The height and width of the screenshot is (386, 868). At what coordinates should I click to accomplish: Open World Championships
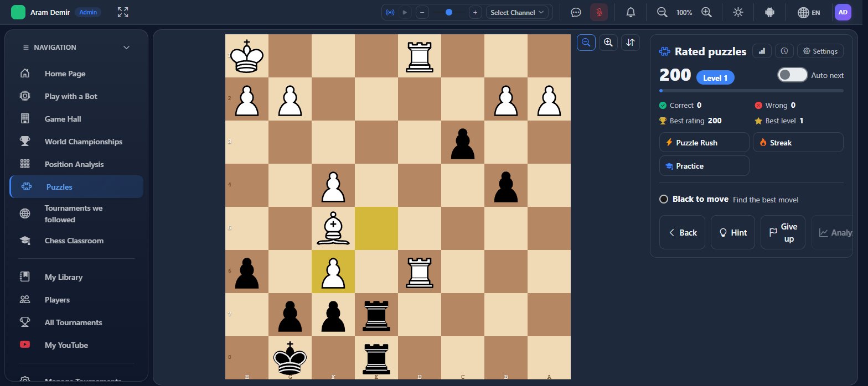tap(76, 142)
